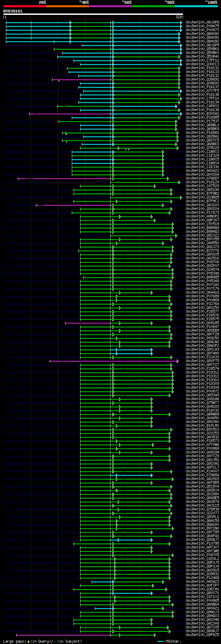The width and height of the screenshot is (221, 644).
Task: Select the UniRef100_Q9ZRA1 label
Action: coord(202,136)
